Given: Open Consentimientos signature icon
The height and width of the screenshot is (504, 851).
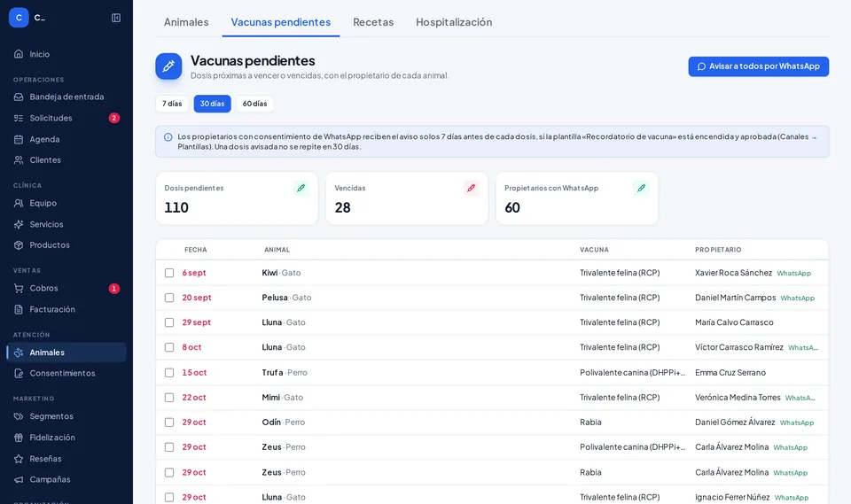Looking at the screenshot, I should point(19,373).
